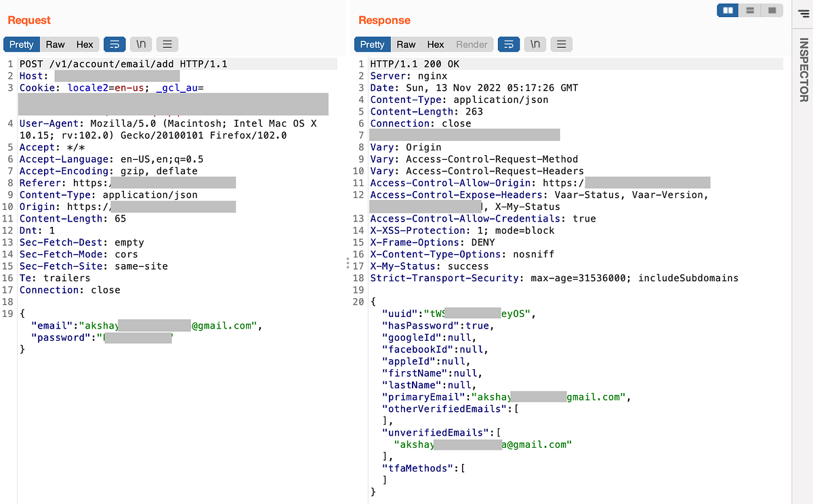This screenshot has height=504, width=813.
Task: Show non-printable characters in Request editor
Action: click(142, 44)
